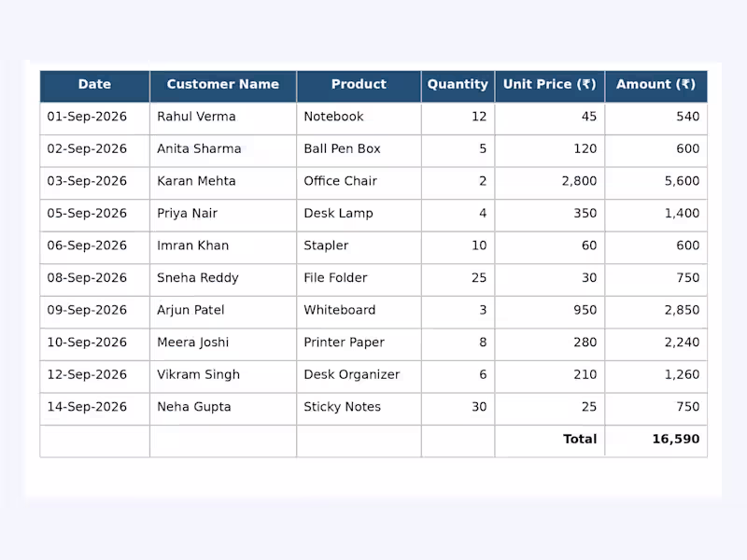Screen dimensions: 747x560
Task: Select the unit price 950 cell
Action: pyautogui.click(x=550, y=313)
